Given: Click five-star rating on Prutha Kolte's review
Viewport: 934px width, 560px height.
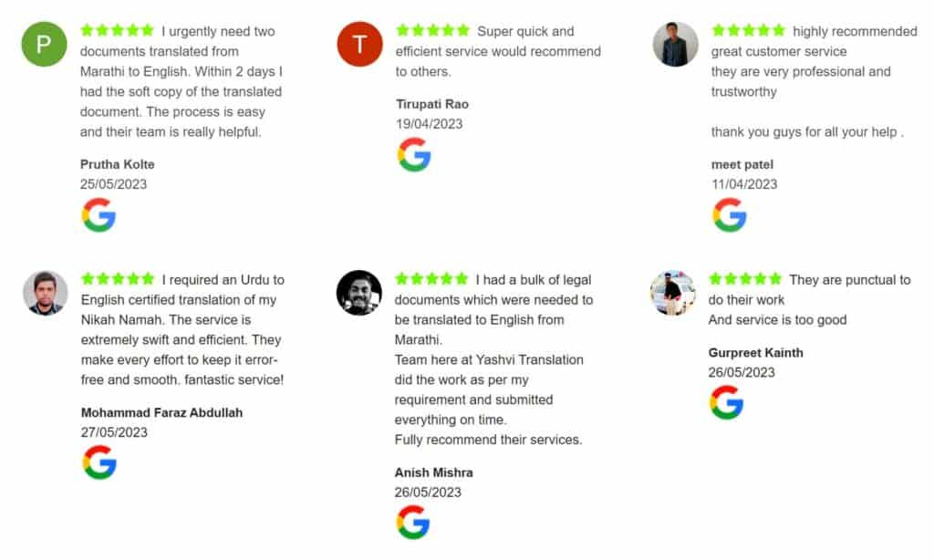Looking at the screenshot, I should [118, 30].
